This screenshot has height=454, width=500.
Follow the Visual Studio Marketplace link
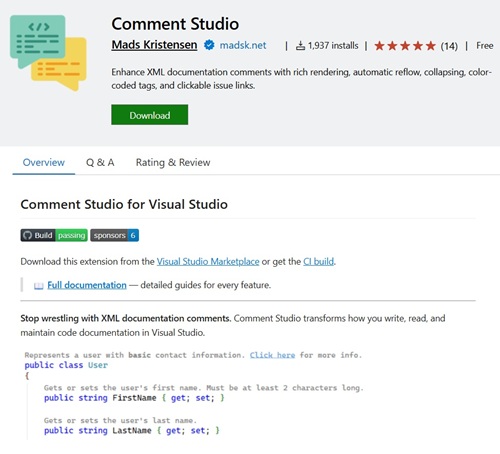(208, 262)
